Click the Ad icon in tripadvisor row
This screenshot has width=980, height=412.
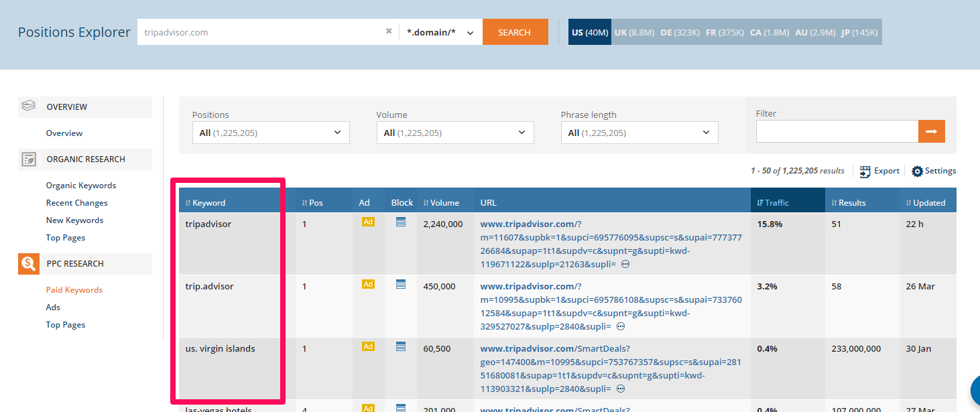(368, 222)
